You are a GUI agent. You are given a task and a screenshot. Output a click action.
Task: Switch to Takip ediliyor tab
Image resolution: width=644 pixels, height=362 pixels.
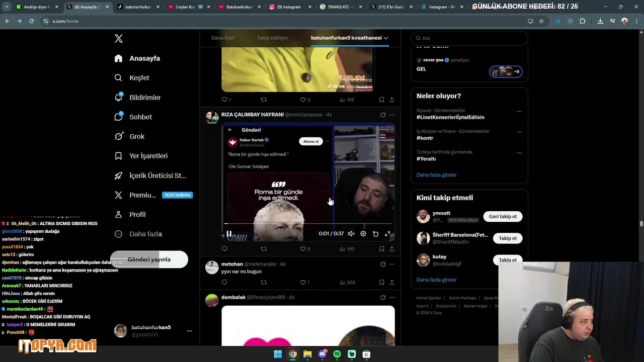point(272,38)
